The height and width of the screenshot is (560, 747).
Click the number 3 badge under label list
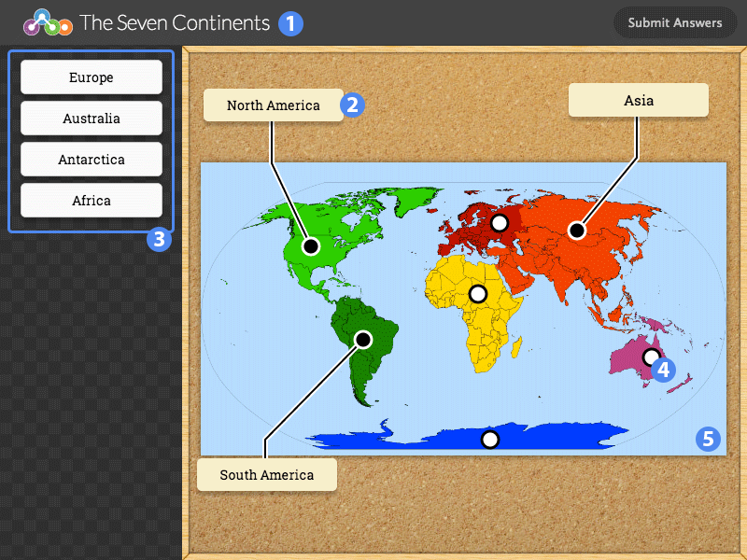pyautogui.click(x=159, y=240)
